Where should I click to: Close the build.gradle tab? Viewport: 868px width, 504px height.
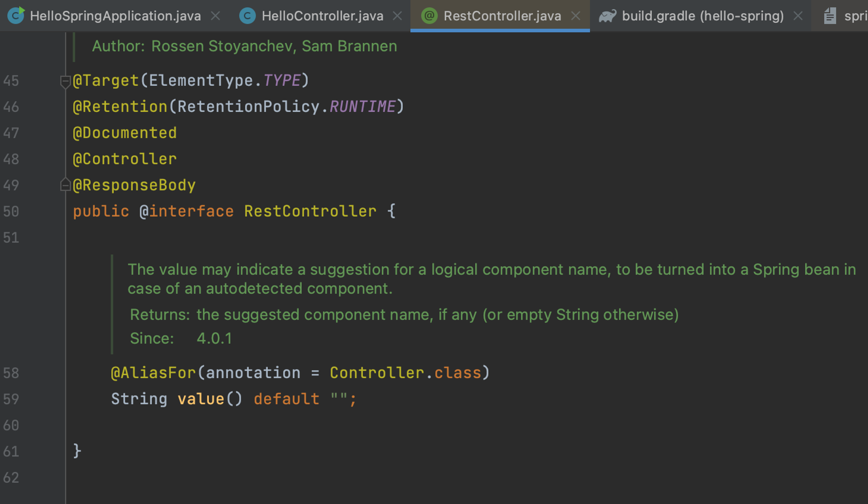(798, 16)
